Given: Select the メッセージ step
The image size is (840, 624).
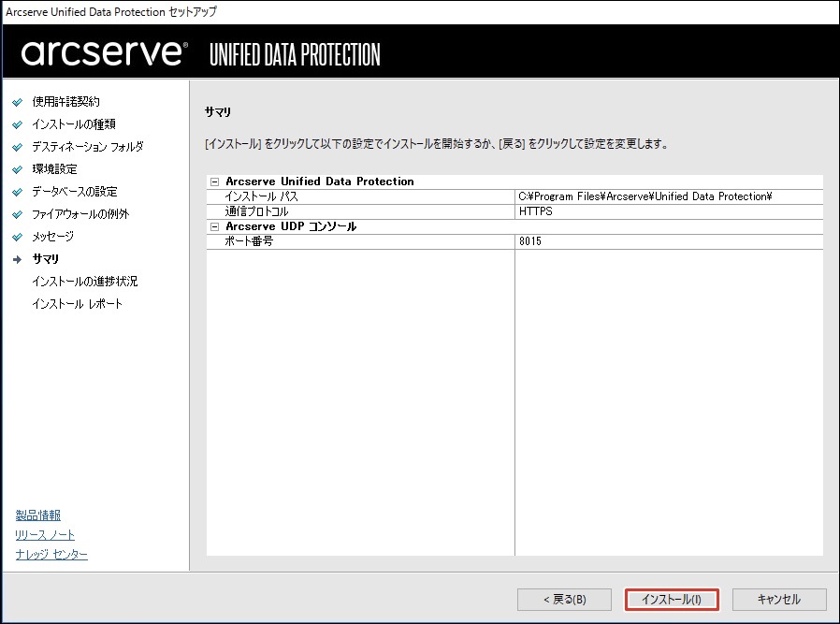Looking at the screenshot, I should (x=53, y=236).
